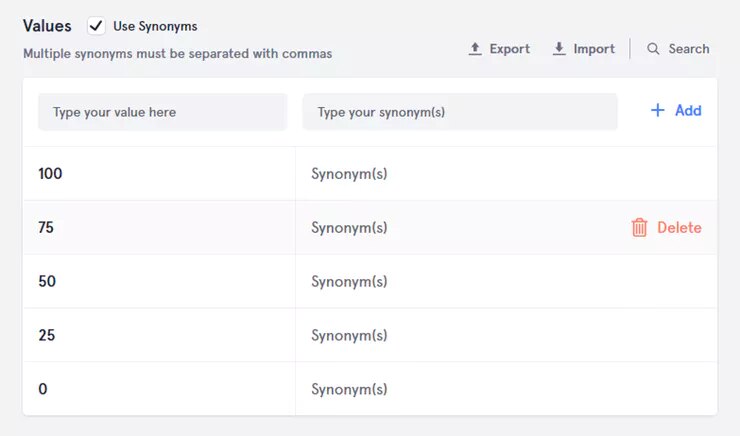740x436 pixels.
Task: Select the value 25 cell
Action: (47, 336)
